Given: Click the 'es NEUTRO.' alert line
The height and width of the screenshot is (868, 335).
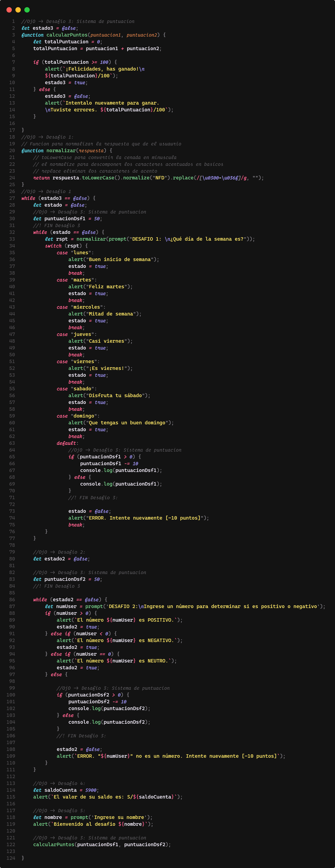Looking at the screenshot, I should point(117,661).
